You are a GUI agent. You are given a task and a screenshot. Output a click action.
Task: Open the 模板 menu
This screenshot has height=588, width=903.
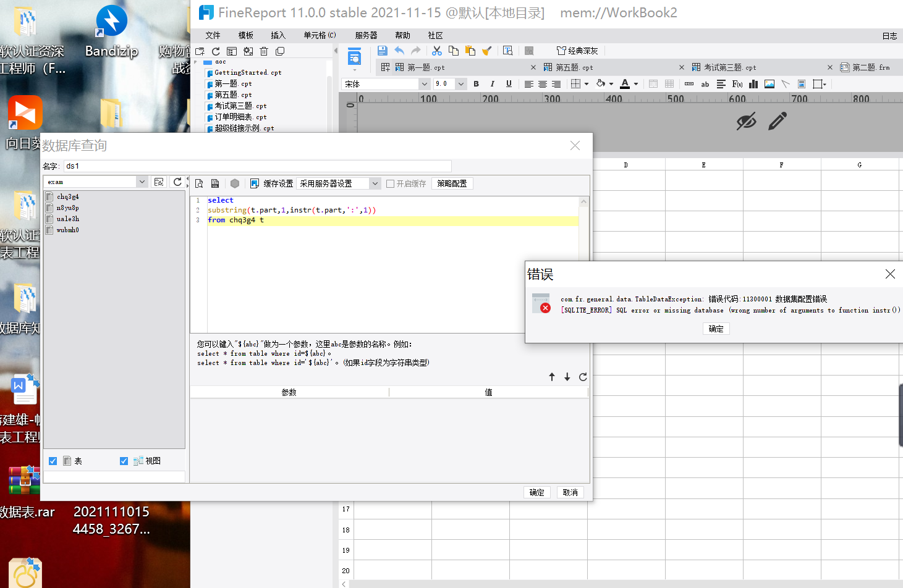(246, 35)
